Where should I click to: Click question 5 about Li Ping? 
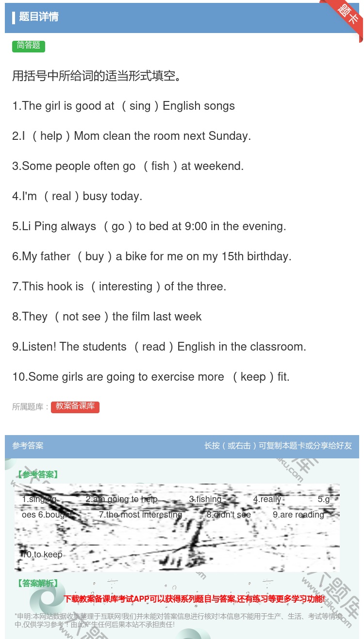(149, 226)
